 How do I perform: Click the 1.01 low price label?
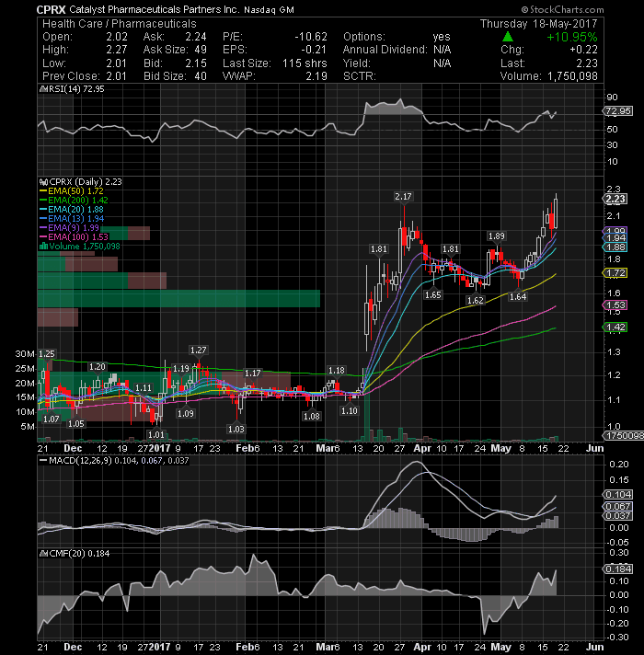click(x=156, y=434)
